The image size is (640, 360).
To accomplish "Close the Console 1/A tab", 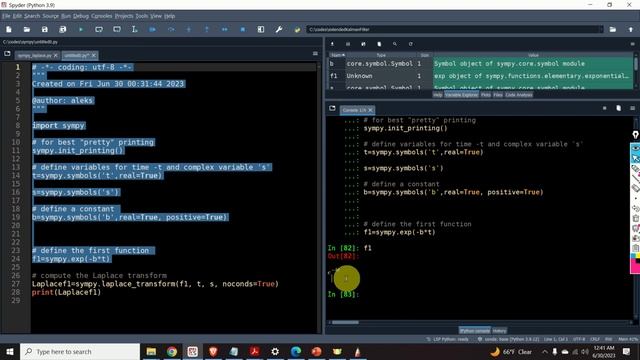I will point(371,110).
